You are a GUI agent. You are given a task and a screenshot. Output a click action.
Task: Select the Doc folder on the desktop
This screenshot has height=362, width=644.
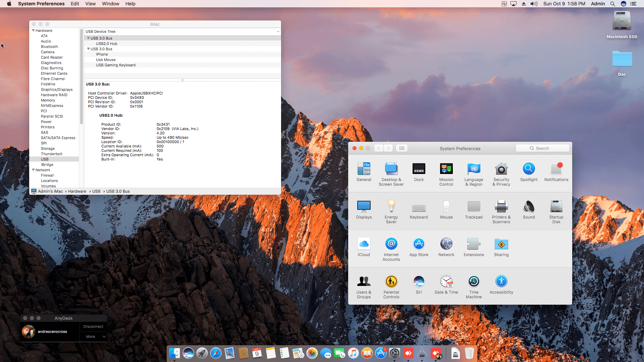622,63
